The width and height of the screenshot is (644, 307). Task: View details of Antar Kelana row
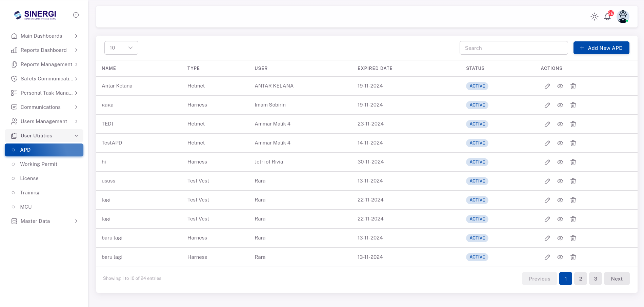point(560,86)
